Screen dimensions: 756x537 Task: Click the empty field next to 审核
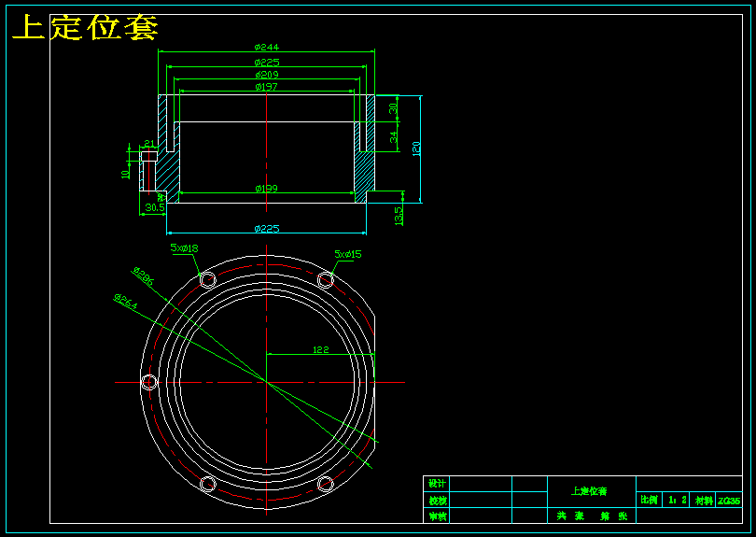click(481, 516)
